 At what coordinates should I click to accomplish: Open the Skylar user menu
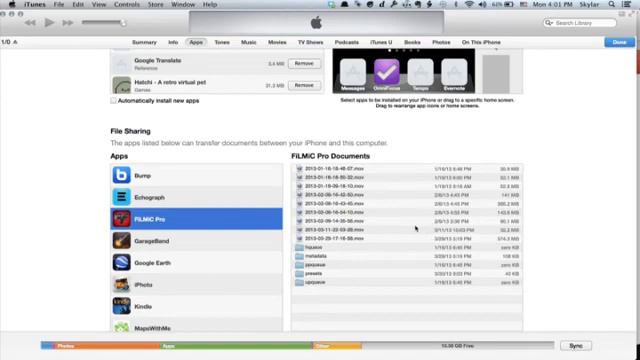tap(589, 4)
